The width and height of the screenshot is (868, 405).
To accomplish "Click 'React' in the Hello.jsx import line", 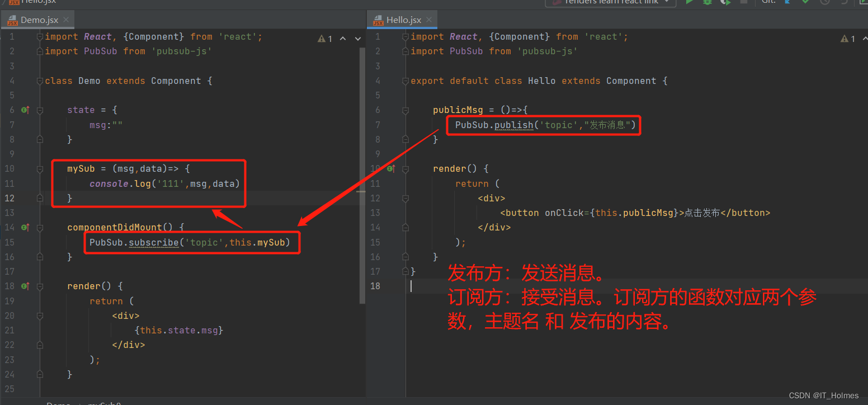I will tap(464, 37).
